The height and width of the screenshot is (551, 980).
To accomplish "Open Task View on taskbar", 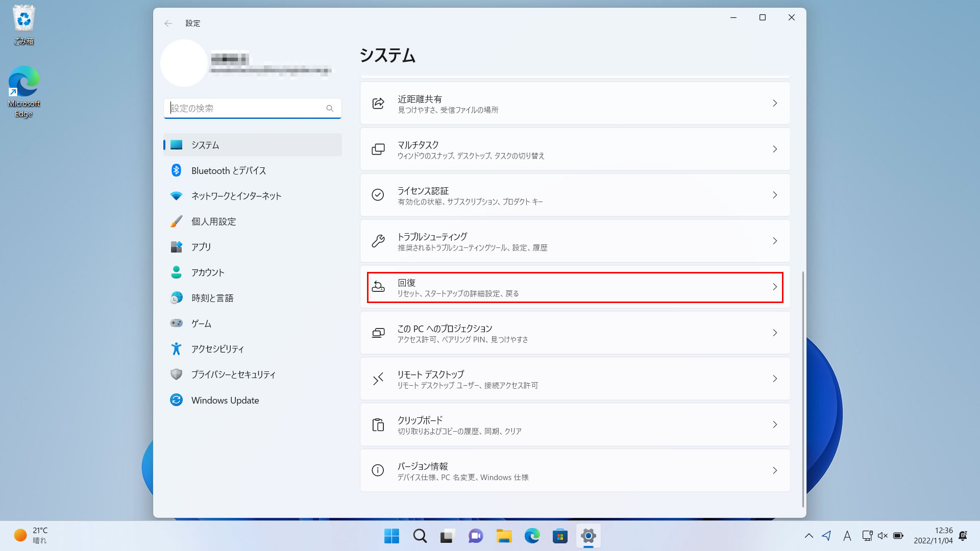I will (448, 536).
